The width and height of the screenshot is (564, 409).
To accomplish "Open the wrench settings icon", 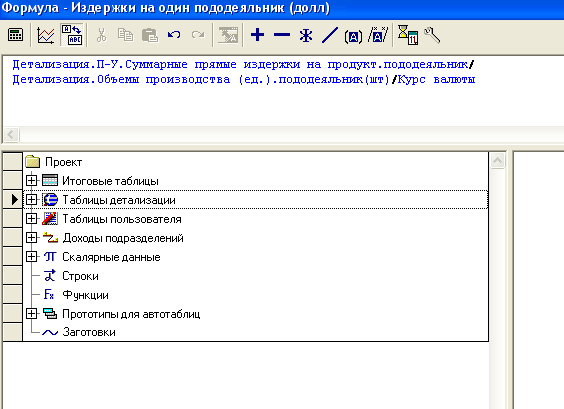I will pos(432,35).
